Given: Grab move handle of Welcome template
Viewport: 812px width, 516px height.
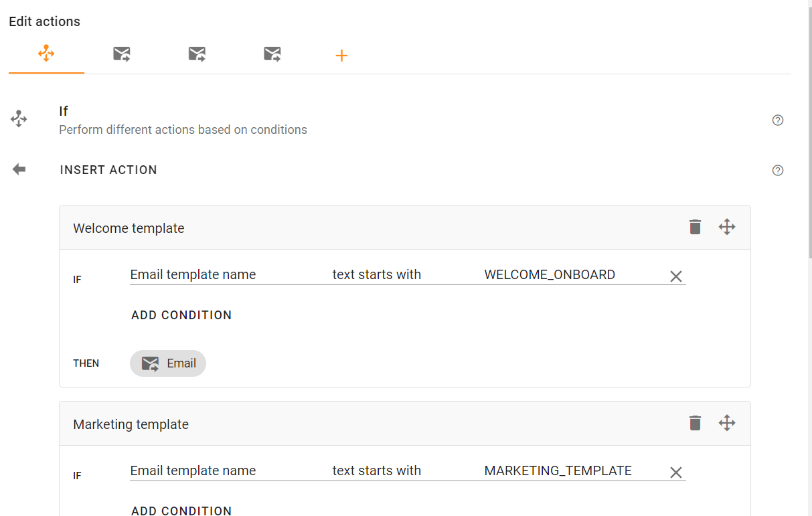Looking at the screenshot, I should tap(727, 227).
